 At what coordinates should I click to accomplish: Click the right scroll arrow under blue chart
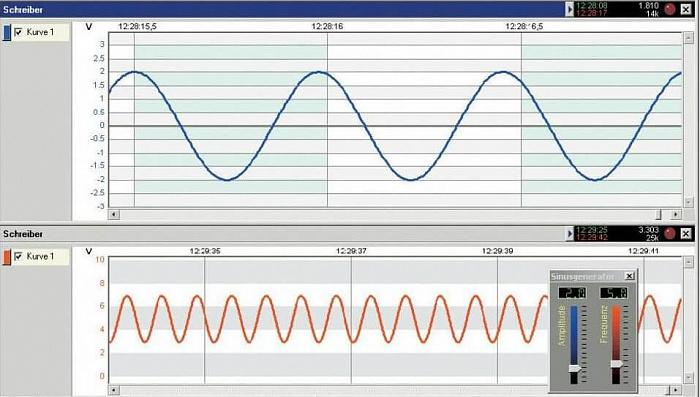tap(676, 214)
